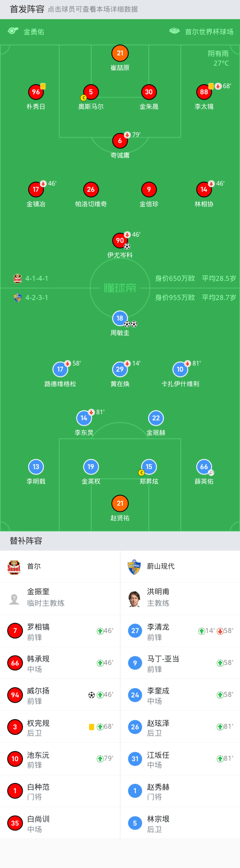Tap 周敏圭's number 18 player badge
The height and width of the screenshot is (868, 240).
(x=120, y=318)
